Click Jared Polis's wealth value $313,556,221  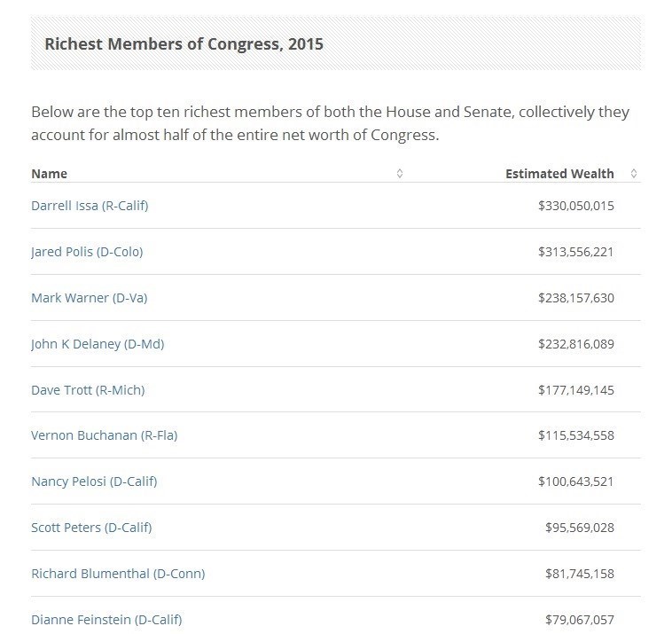pos(575,252)
